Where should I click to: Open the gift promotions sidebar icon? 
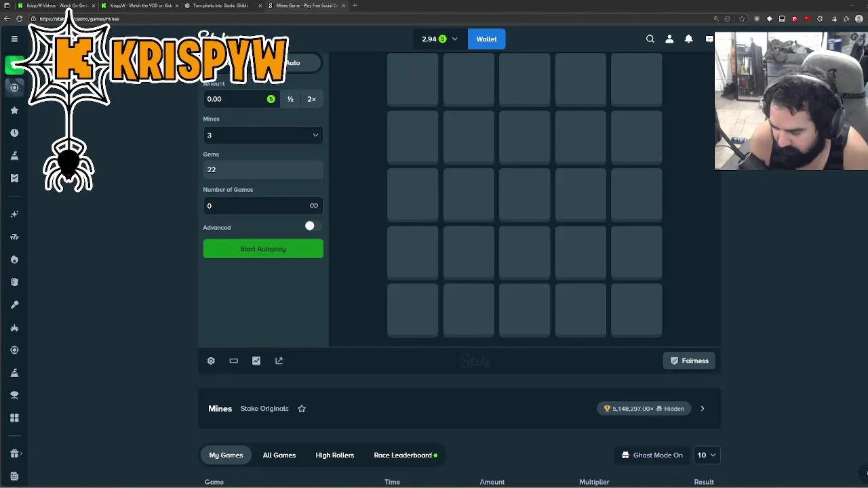pos(14,453)
